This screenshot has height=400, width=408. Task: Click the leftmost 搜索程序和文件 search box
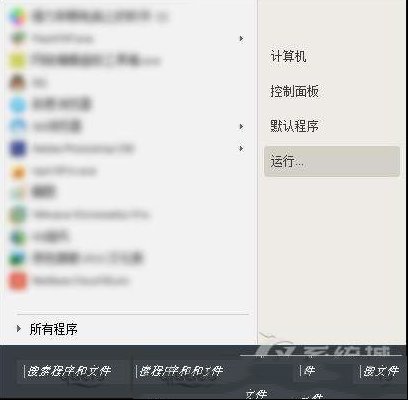tap(73, 371)
